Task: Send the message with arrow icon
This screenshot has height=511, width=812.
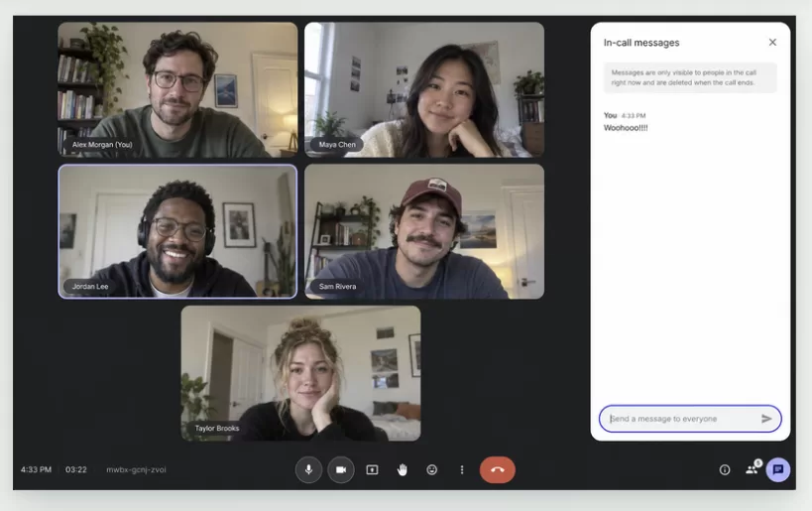Action: click(766, 419)
